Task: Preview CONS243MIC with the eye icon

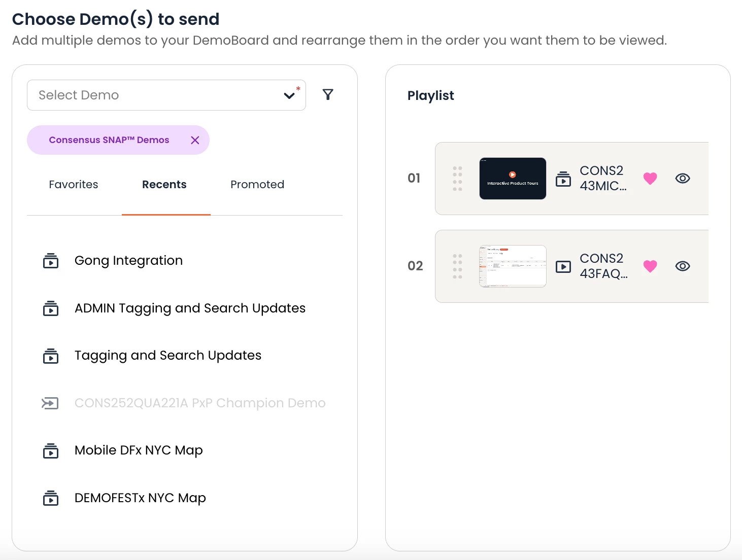Action: click(683, 179)
